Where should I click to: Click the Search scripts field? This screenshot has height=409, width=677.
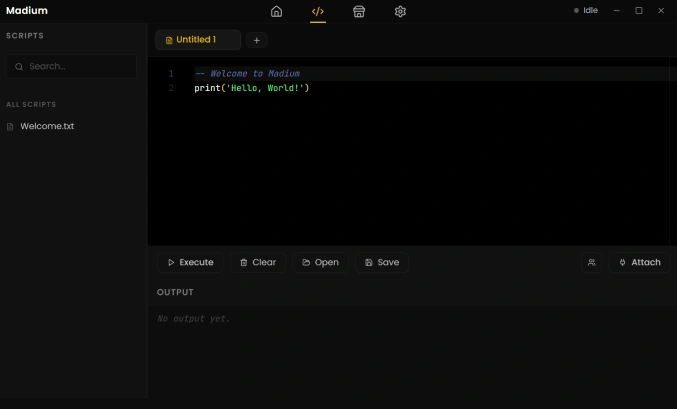[72, 67]
